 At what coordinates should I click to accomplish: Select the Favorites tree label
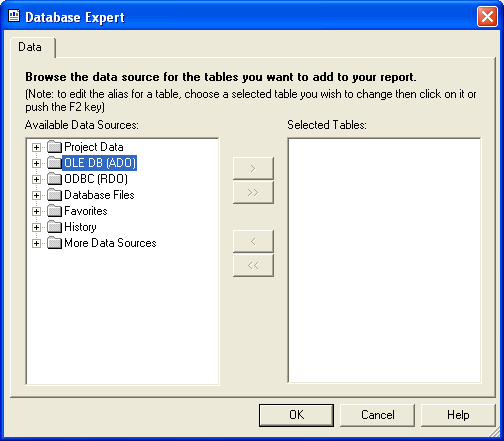[86, 211]
